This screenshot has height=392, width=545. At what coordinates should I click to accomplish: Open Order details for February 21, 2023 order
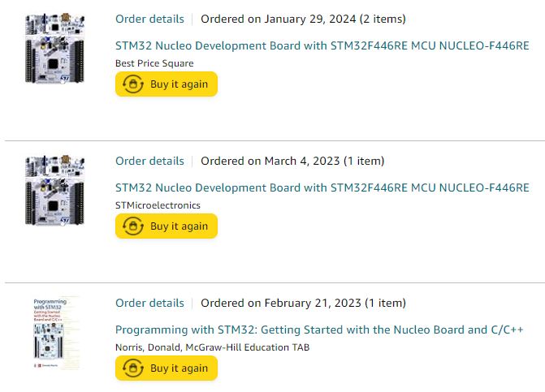[149, 303]
